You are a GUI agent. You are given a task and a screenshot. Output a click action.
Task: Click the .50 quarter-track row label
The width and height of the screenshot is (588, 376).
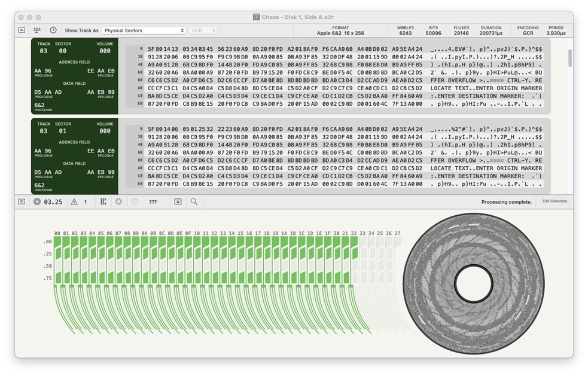(x=48, y=266)
